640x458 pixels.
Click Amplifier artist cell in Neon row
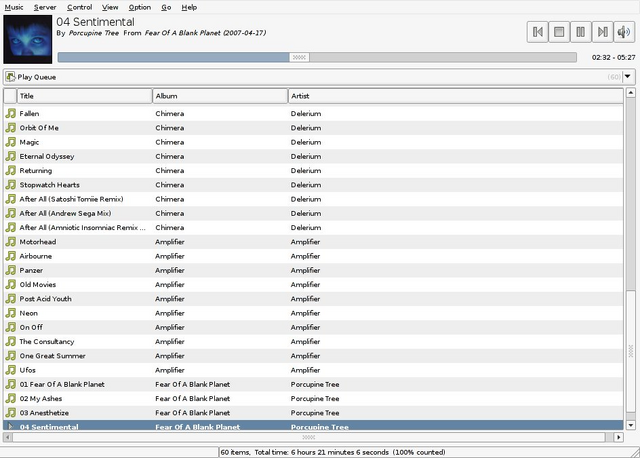tap(305, 313)
